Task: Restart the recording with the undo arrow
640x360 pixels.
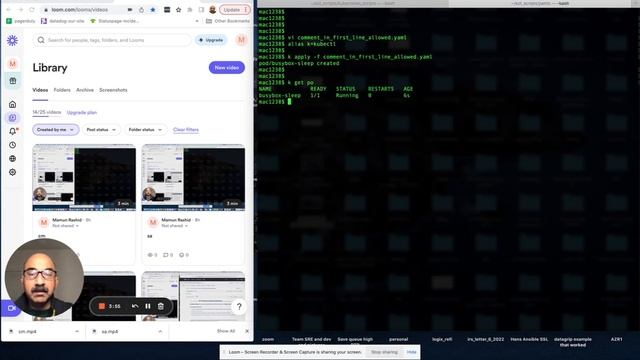Action: [x=135, y=306]
